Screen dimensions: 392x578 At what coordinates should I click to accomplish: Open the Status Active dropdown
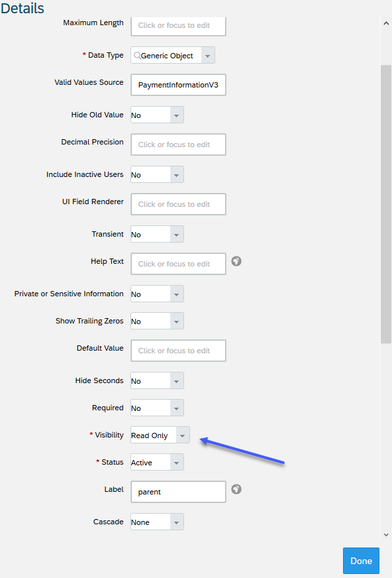click(157, 462)
